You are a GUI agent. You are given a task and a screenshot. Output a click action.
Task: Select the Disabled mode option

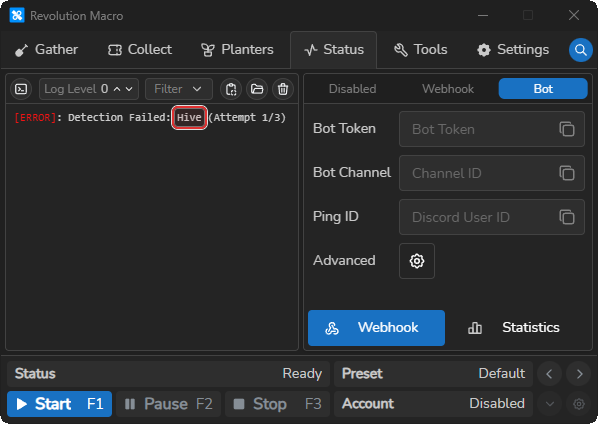tap(352, 89)
